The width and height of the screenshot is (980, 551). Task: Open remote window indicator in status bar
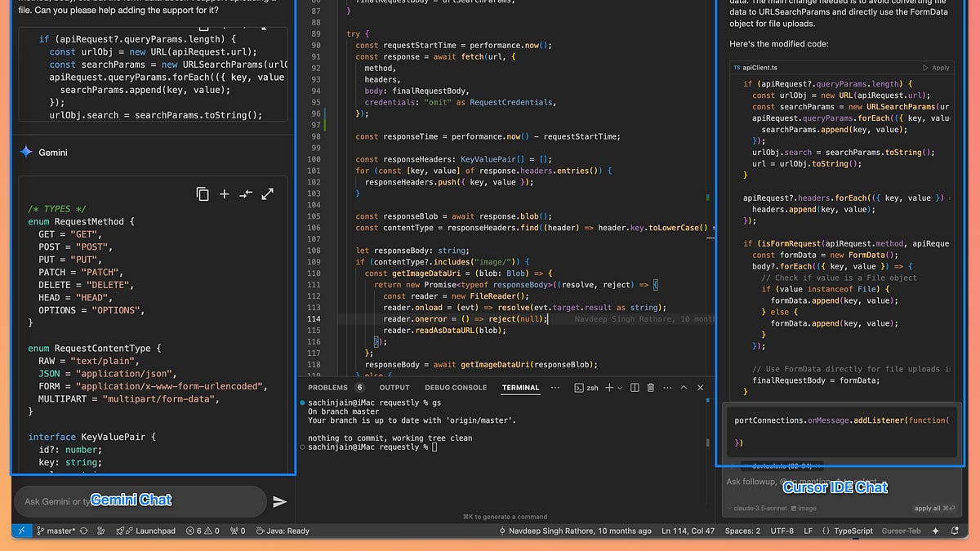pos(22,531)
